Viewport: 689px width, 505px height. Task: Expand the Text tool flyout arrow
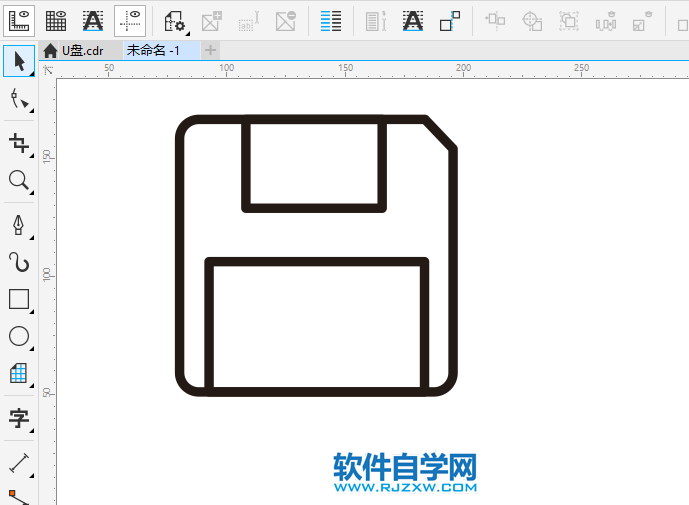click(32, 430)
